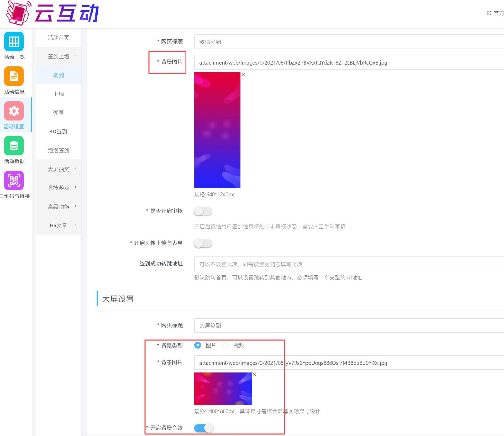Collapse the 签到上墙 menu section
Image resolution: width=504 pixels, height=436 pixels.
pyautogui.click(x=59, y=56)
